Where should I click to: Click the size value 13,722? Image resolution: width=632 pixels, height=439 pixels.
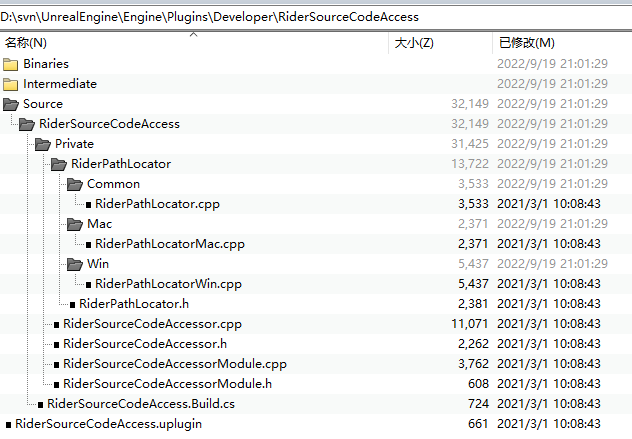pos(470,164)
